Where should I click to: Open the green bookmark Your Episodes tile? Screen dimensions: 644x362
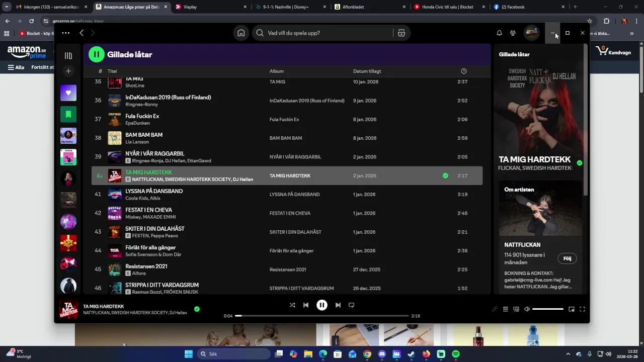tap(68, 114)
